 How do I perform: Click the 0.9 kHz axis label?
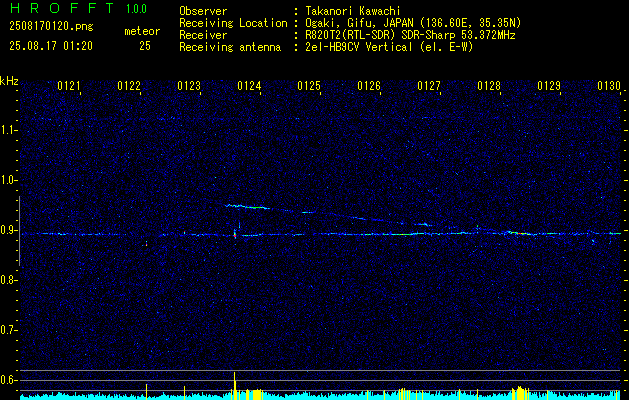(8, 230)
